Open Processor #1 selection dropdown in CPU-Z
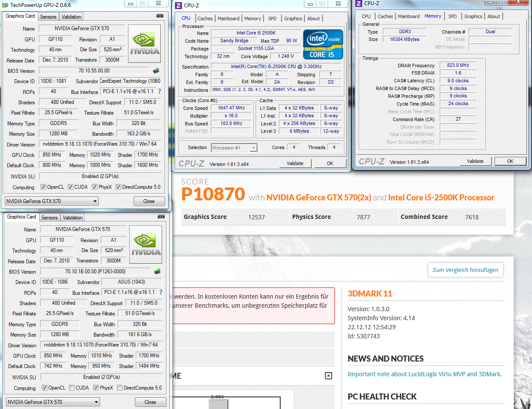 (x=234, y=148)
